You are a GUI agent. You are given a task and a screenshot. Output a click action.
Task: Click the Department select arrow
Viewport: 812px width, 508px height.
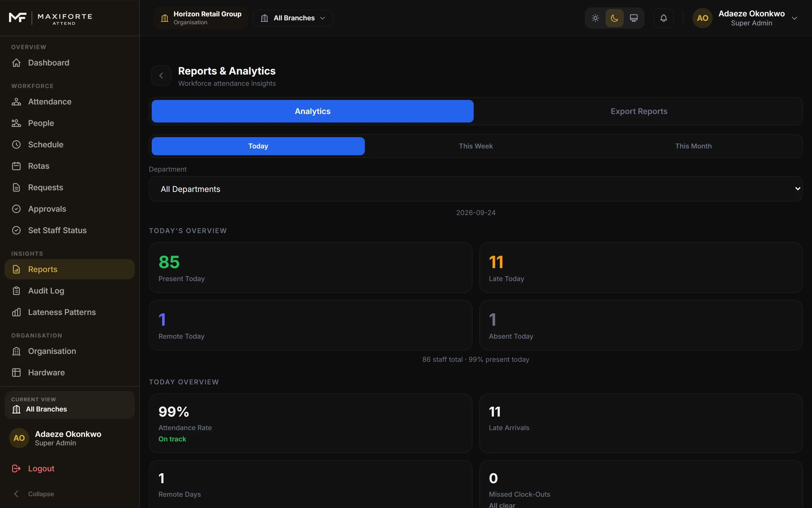798,189
